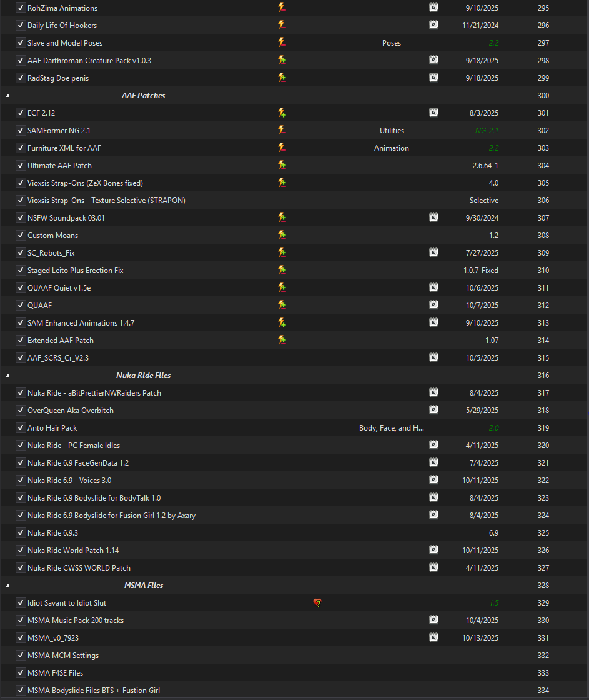Select the MSMA Files separator label
Screen dimensions: 589x700
tap(143, 585)
